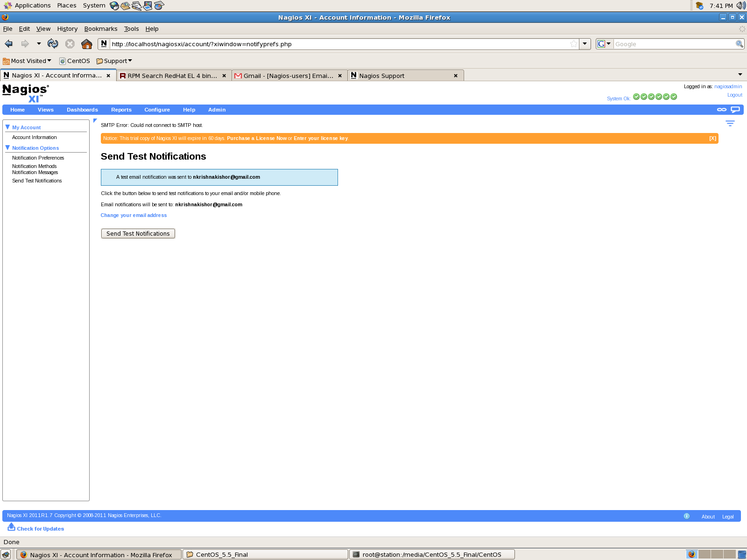Click the browser Forward arrow
Image resolution: width=747 pixels, height=560 pixels.
click(25, 44)
